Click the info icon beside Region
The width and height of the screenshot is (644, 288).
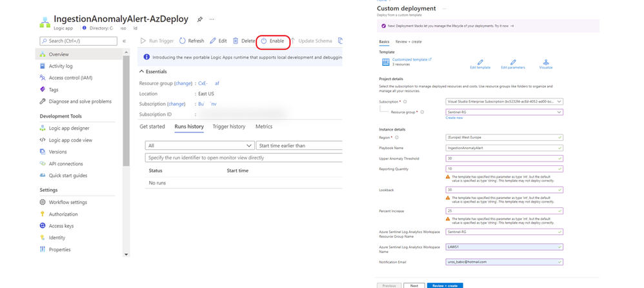(x=397, y=138)
